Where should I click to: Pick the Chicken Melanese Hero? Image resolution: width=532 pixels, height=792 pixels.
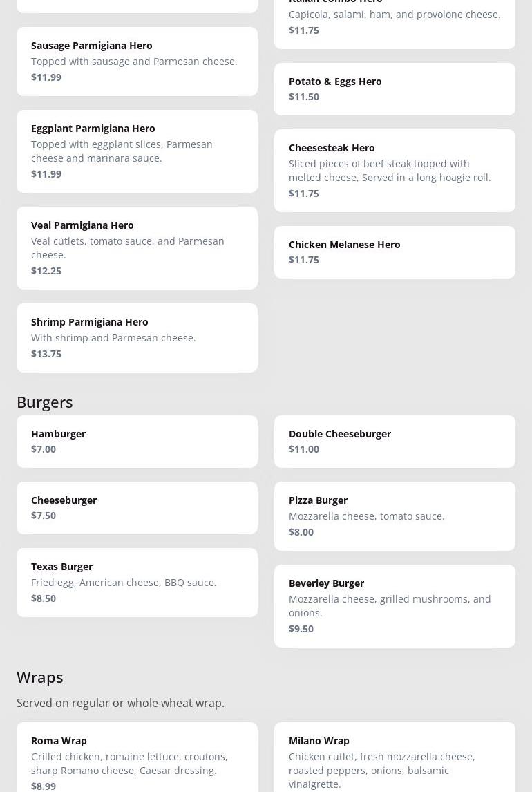(x=395, y=252)
